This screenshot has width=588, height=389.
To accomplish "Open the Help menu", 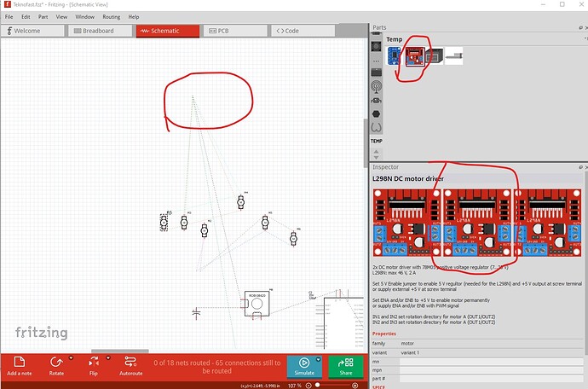I will click(x=134, y=17).
